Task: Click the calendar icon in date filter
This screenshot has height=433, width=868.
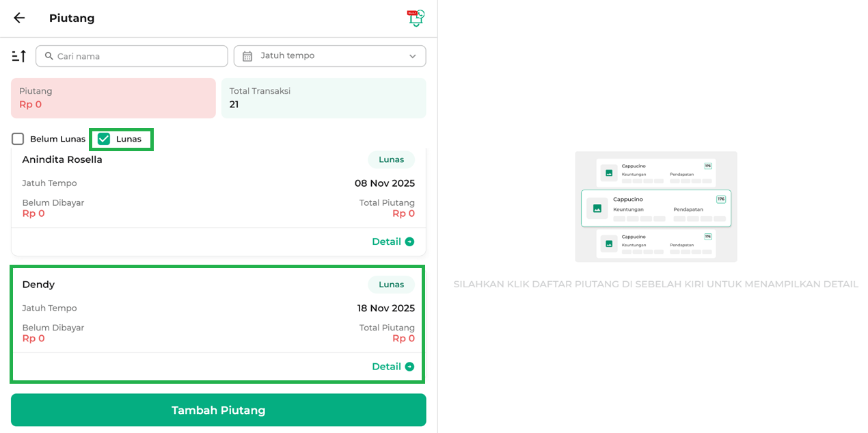Action: pyautogui.click(x=247, y=56)
